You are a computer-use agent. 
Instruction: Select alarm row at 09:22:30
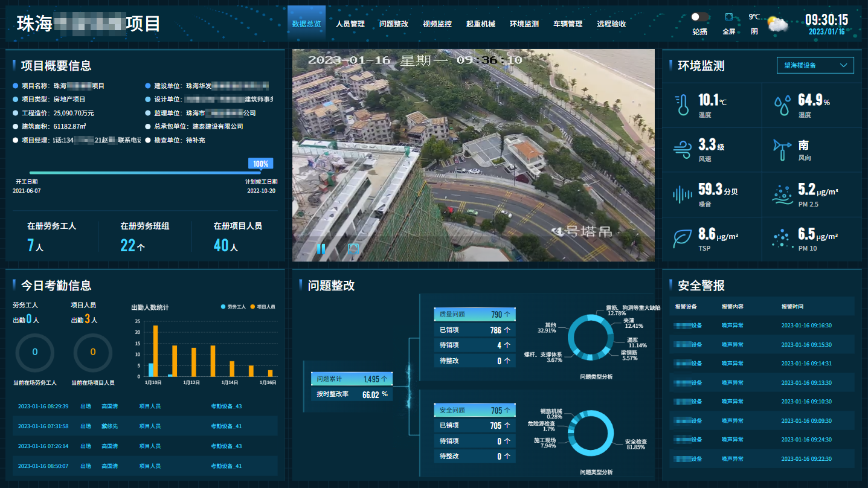coord(762,458)
